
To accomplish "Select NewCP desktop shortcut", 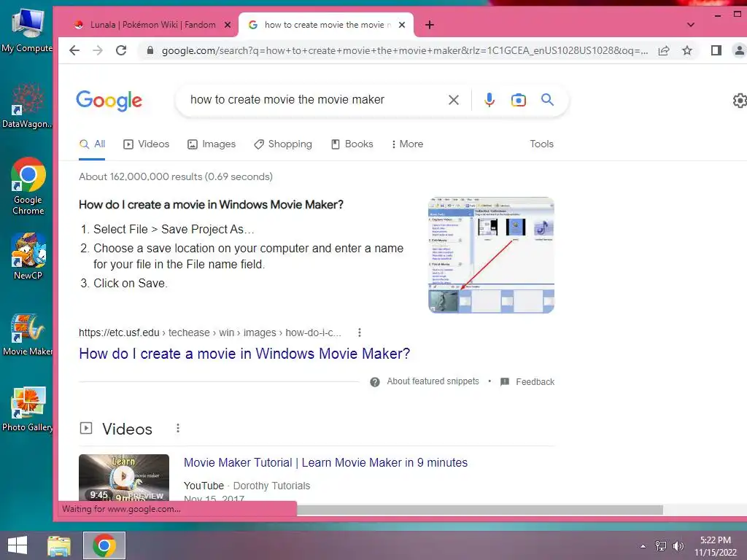I will point(28,256).
